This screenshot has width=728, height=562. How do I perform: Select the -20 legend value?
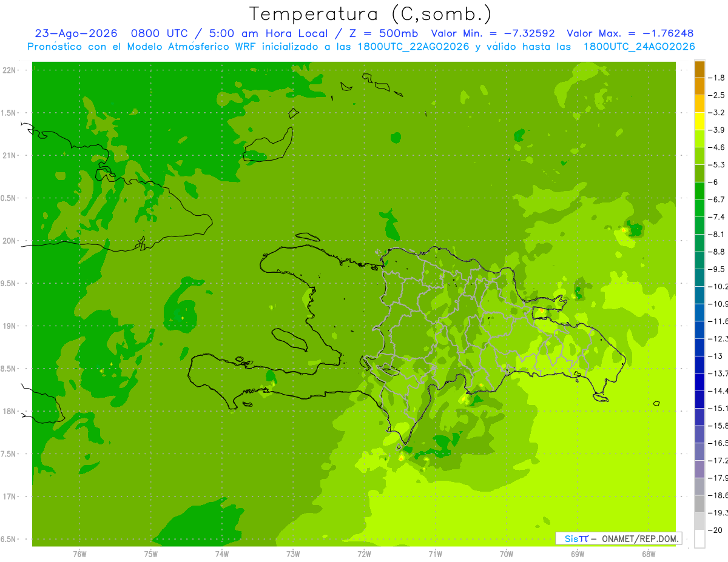715,530
